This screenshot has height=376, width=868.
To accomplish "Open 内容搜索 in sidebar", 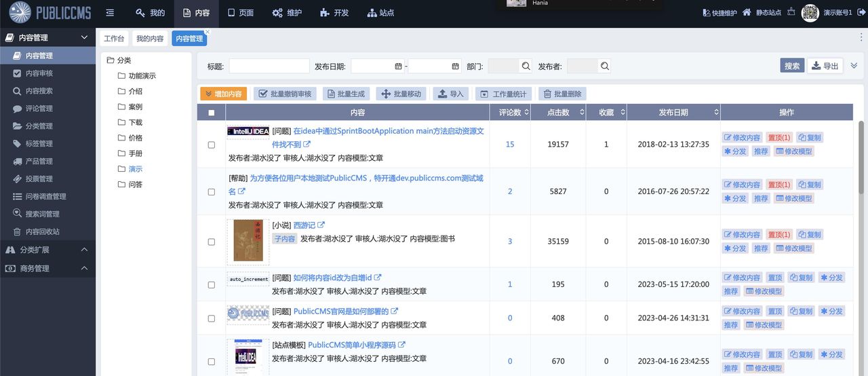I will [47, 91].
